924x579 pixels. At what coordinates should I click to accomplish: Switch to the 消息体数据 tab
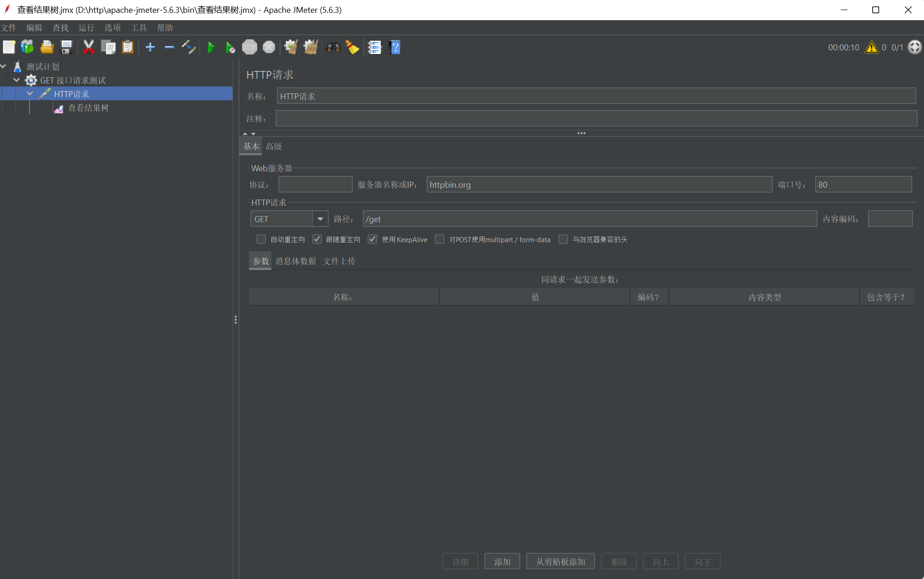point(296,261)
